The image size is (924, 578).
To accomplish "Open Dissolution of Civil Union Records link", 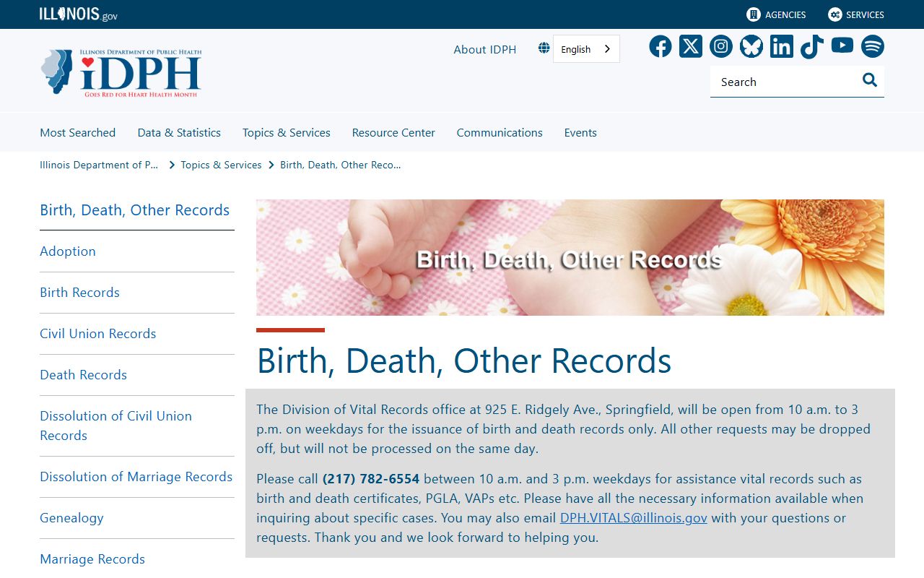I will pyautogui.click(x=115, y=426).
